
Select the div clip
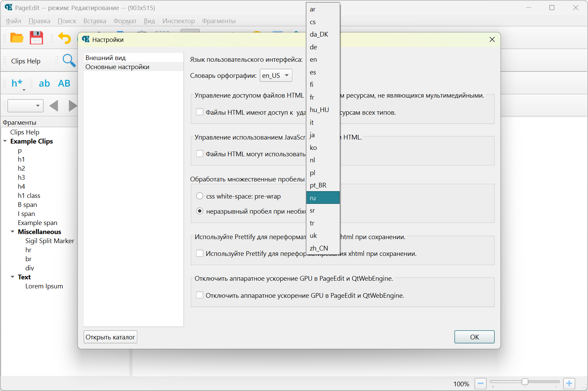[30, 268]
